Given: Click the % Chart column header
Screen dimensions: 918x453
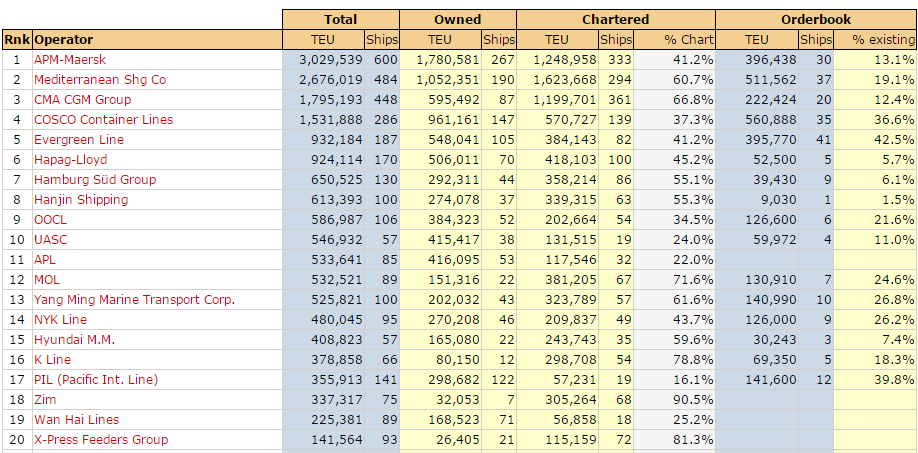Looking at the screenshot, I should pos(674,40).
